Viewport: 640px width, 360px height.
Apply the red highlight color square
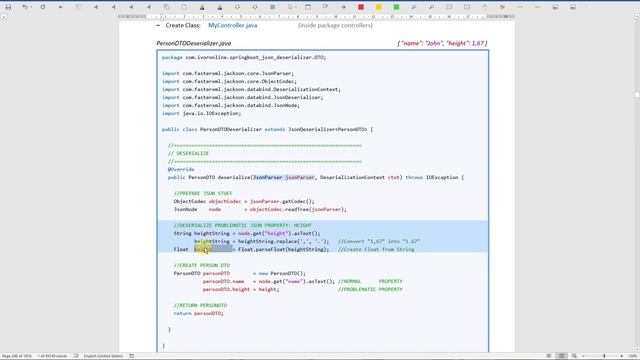click(361, 7)
